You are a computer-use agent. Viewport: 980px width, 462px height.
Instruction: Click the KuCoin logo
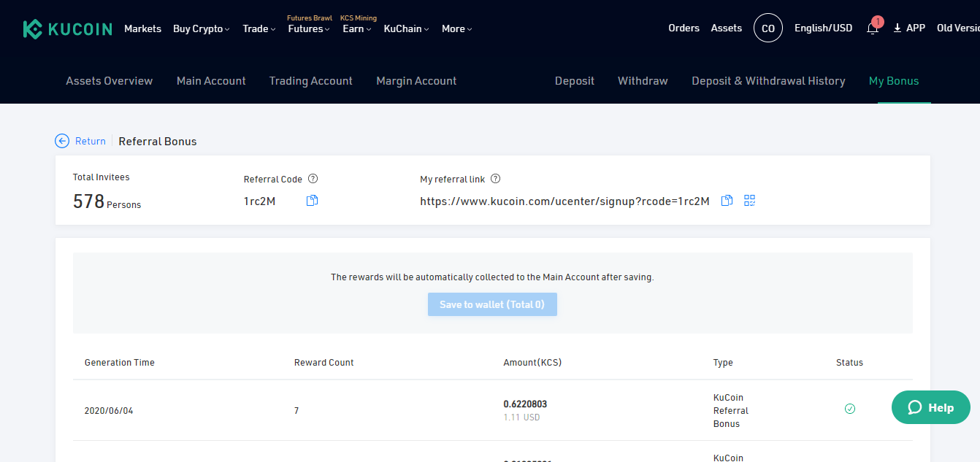coord(67,29)
